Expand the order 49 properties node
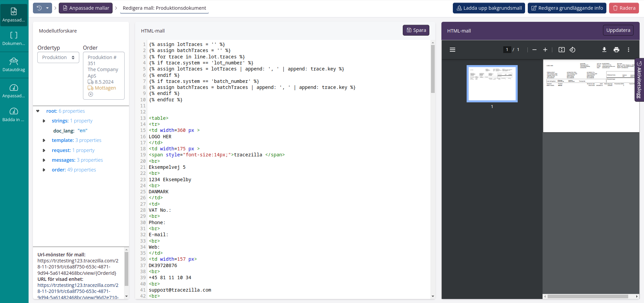The height and width of the screenshot is (303, 644). click(44, 170)
